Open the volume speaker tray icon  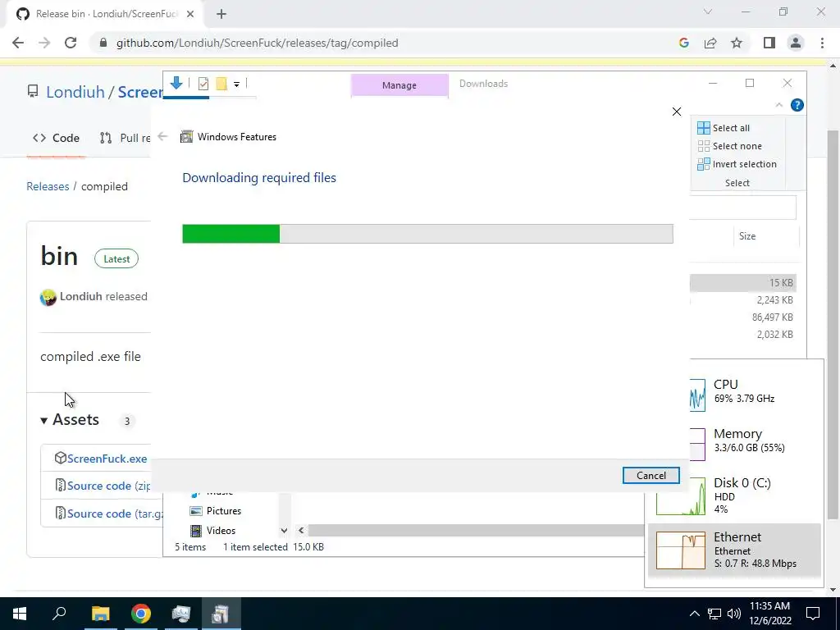coord(734,614)
